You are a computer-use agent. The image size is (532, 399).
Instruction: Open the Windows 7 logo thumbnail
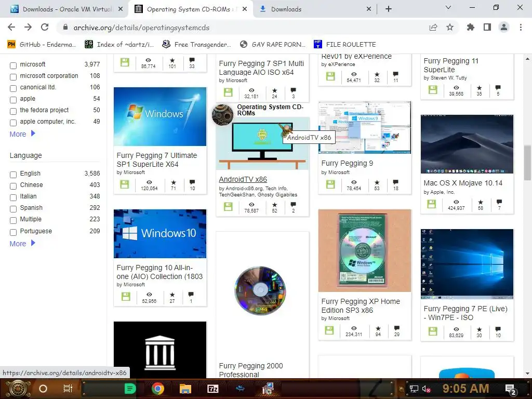[160, 116]
